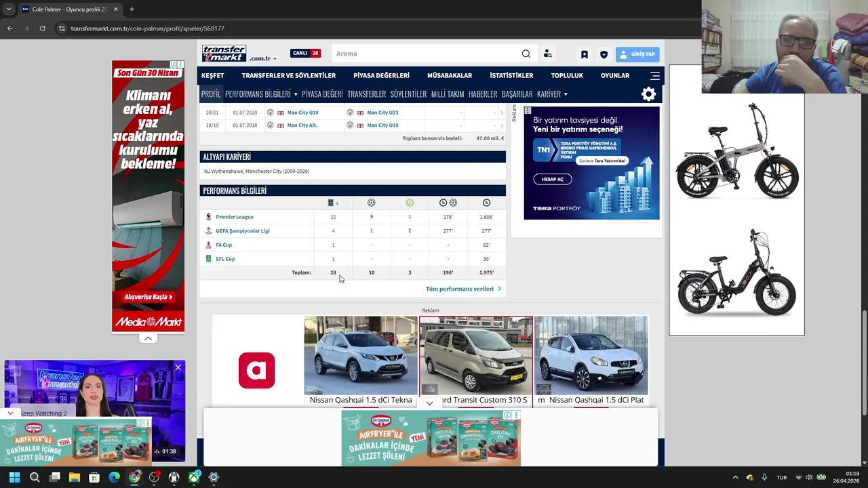Select the BAŞARILAR tab
This screenshot has height=488, width=868.
[517, 94]
